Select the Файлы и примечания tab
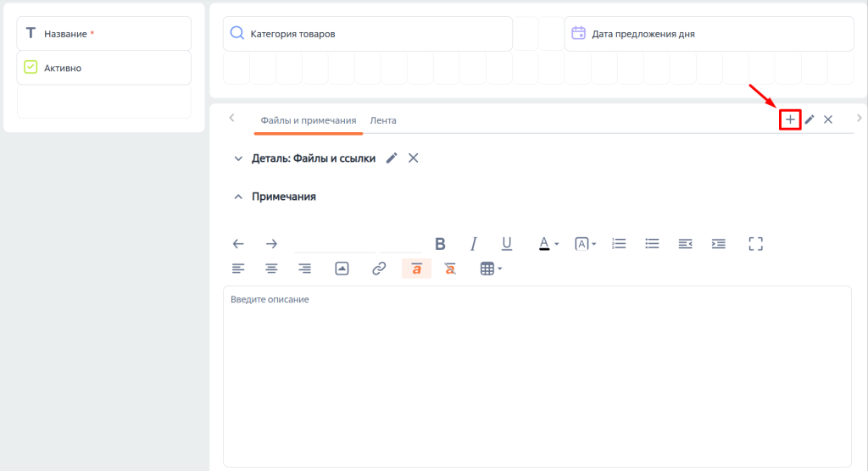The image size is (868, 471). (x=308, y=120)
